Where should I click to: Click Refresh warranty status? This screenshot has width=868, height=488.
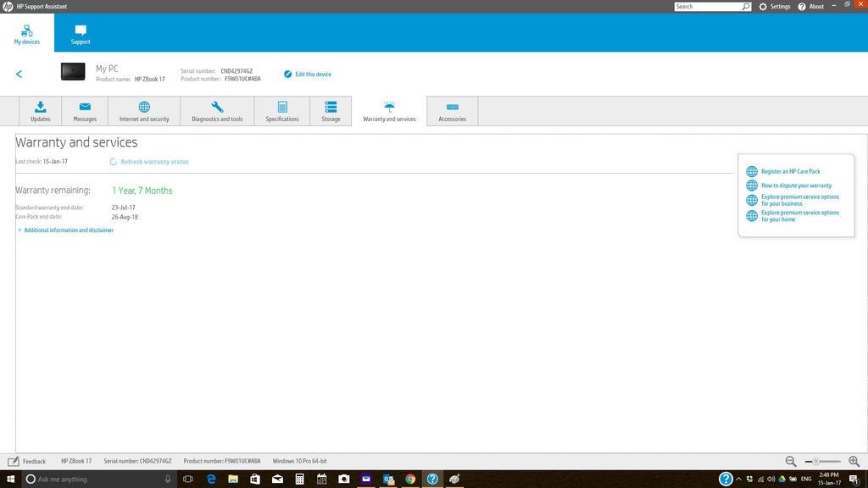pos(149,162)
